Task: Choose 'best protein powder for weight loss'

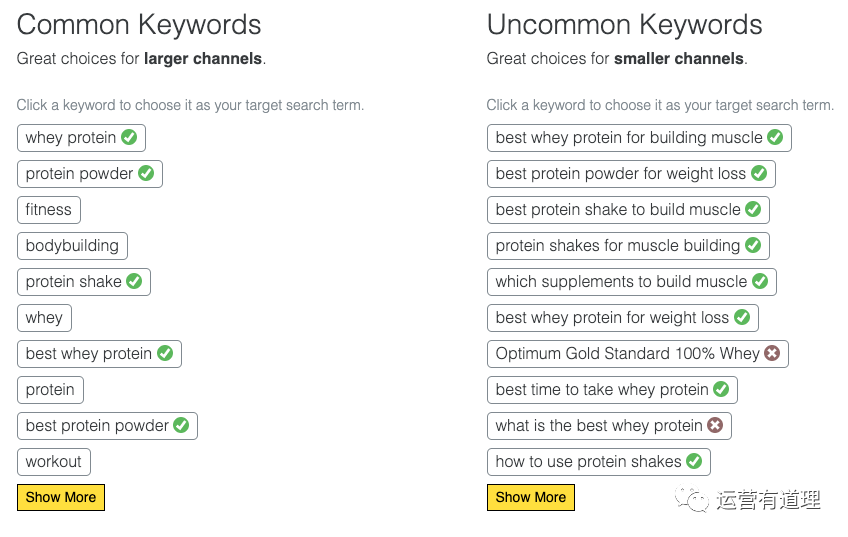Action: pyautogui.click(x=620, y=174)
